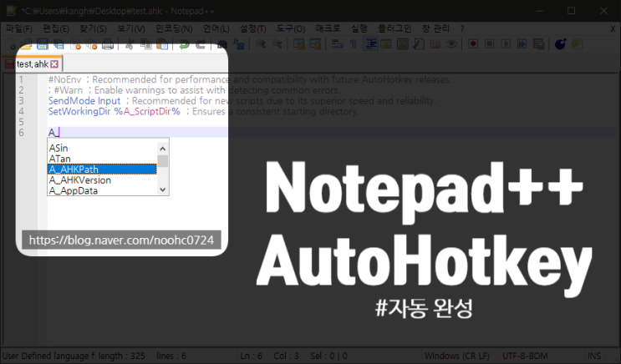Image resolution: width=621 pixels, height=364 pixels.
Task: Open the 도구(O) menu
Action: (291, 29)
